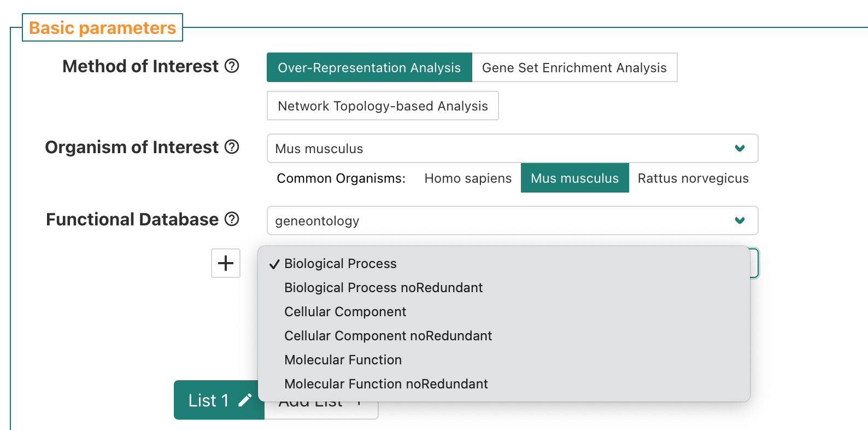Select Gene Set Enrichment Analysis method
Screen dimensions: 868x430
574,67
